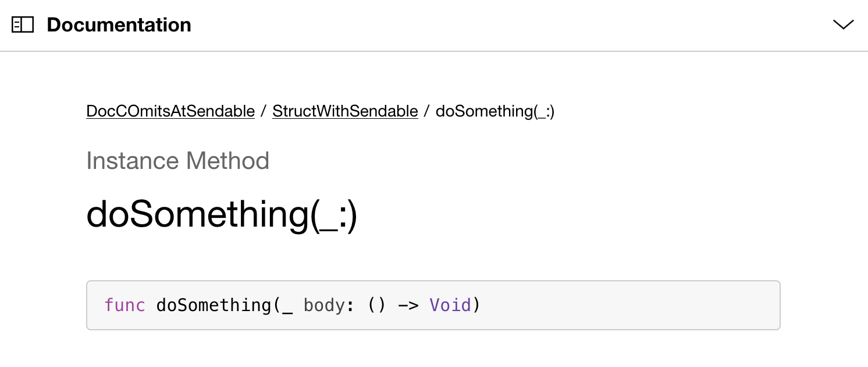Viewport: 868px width, 367px height.
Task: Click the body parameter name in declaration
Action: pyautogui.click(x=325, y=305)
